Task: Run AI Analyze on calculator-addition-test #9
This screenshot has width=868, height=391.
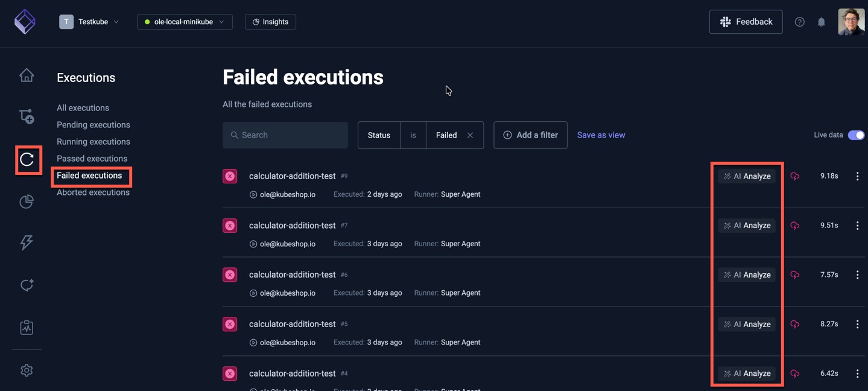Action: pos(746,176)
